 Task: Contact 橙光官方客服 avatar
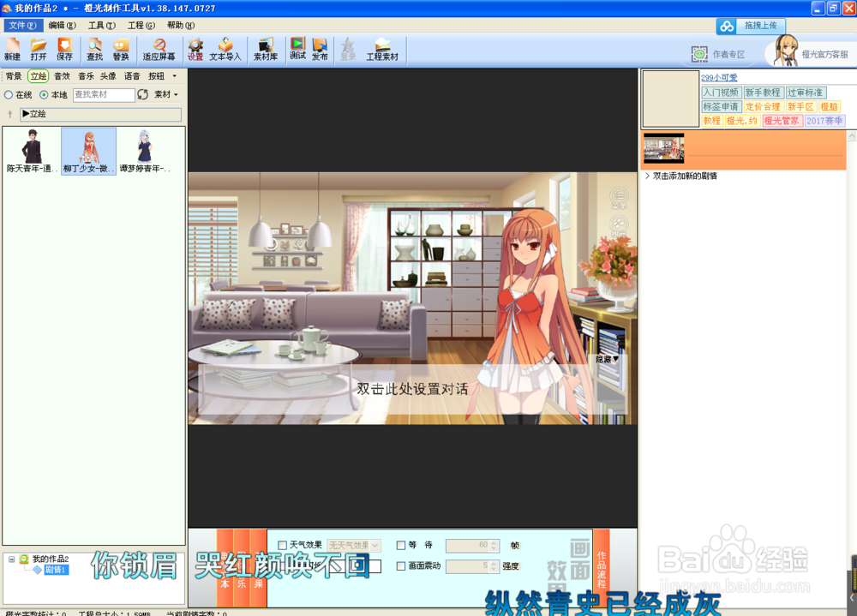pos(786,51)
